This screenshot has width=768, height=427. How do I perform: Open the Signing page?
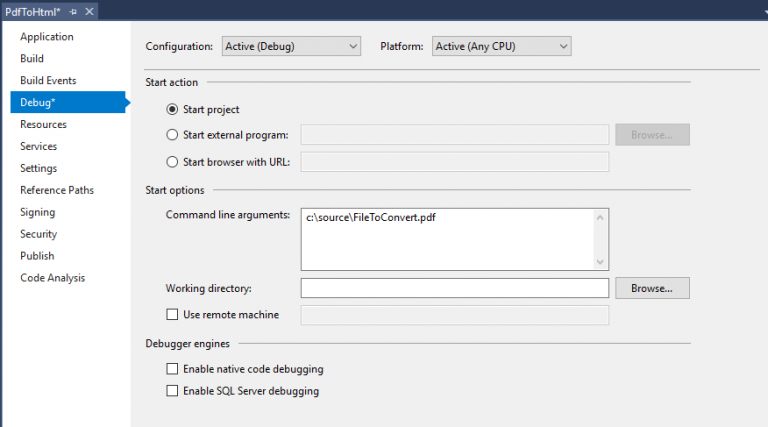[38, 212]
